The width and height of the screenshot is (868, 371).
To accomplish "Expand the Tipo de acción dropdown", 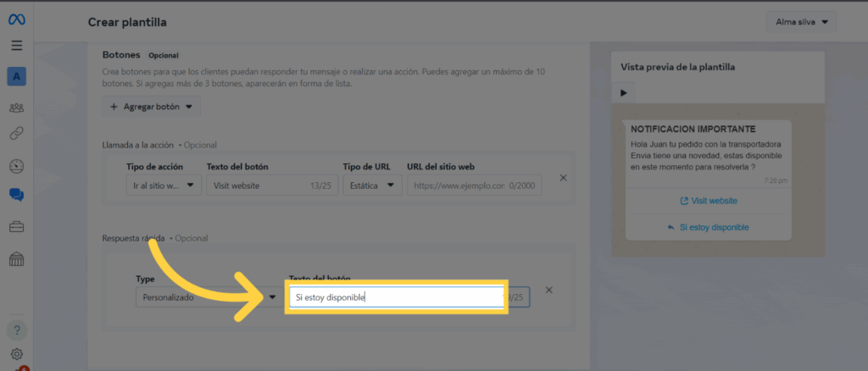I will [x=161, y=185].
